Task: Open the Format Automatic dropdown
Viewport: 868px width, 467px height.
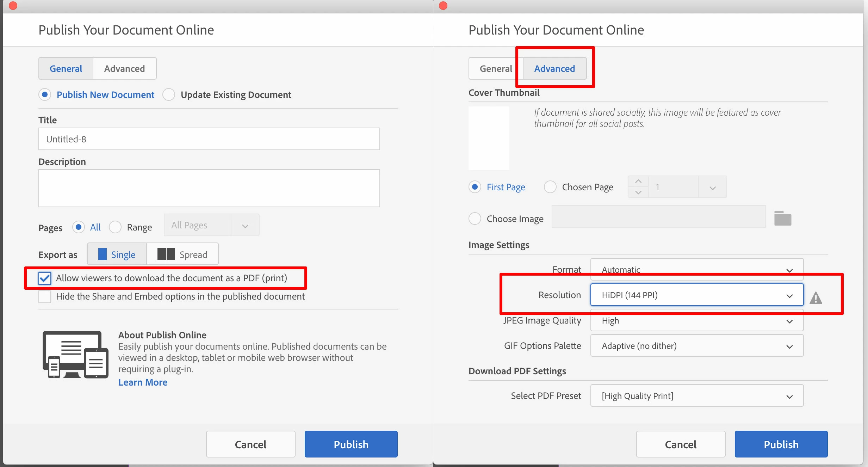Action: tap(697, 270)
